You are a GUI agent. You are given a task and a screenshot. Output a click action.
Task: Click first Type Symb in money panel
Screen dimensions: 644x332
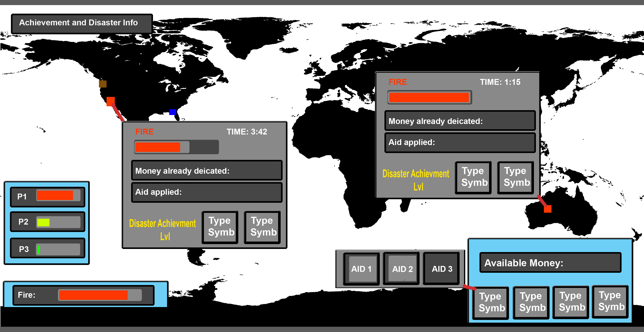tap(491, 303)
